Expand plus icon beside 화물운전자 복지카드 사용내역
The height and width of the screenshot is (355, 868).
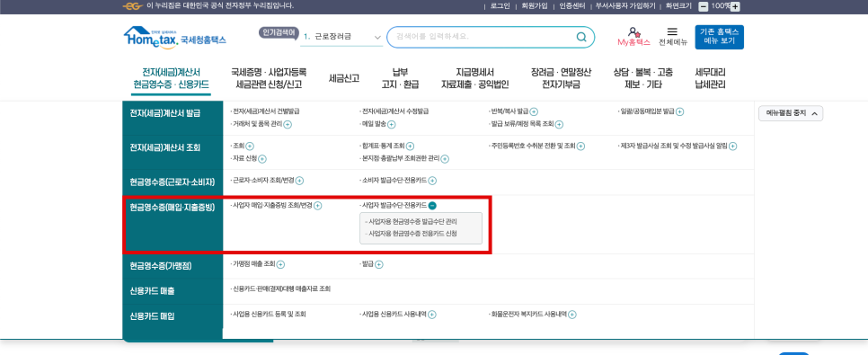572,315
